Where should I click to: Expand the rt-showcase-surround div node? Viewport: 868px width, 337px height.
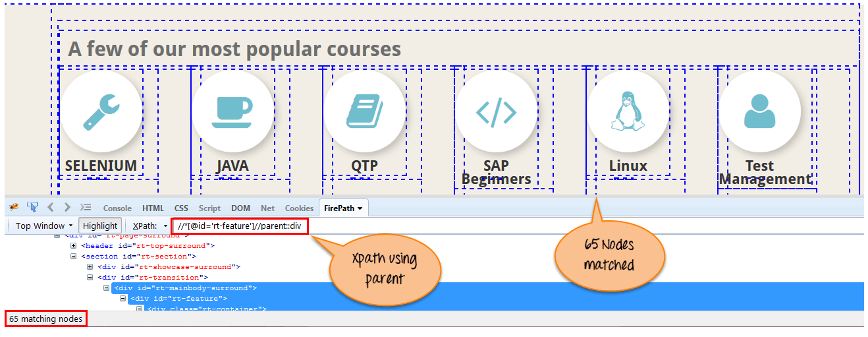point(90,267)
